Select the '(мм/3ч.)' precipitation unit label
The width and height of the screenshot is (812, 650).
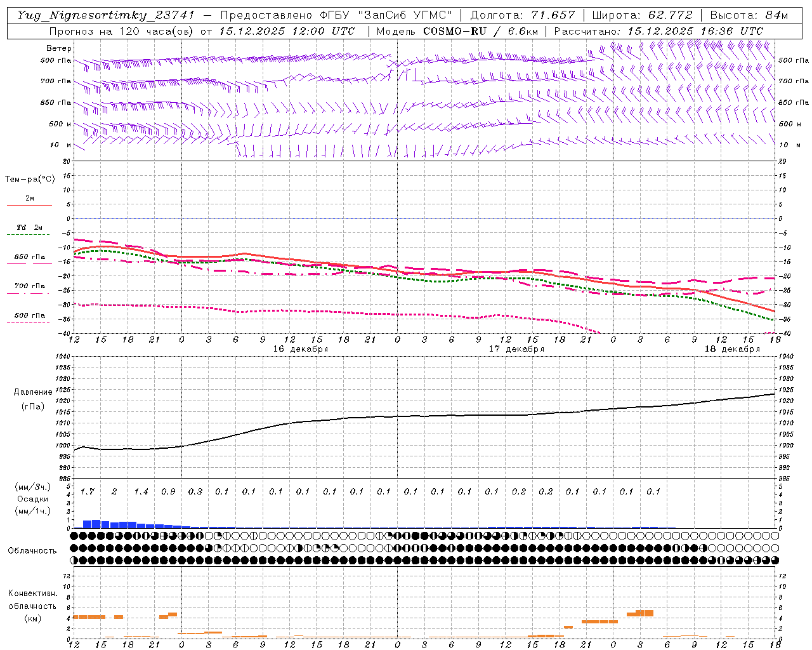point(33,487)
